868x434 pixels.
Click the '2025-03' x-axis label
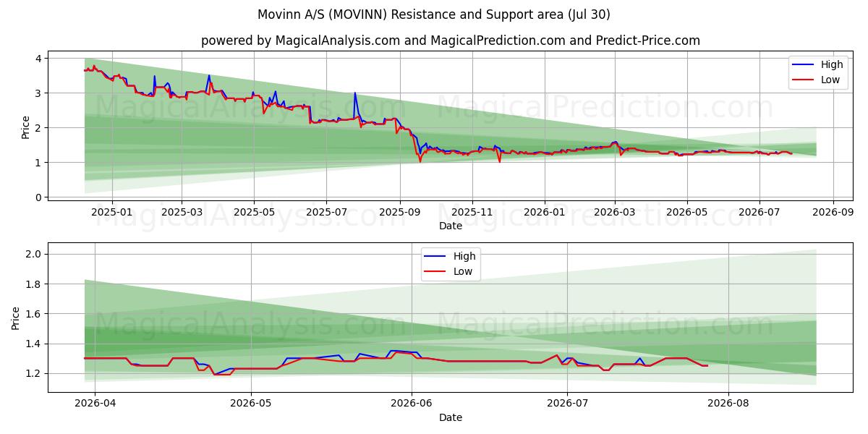coord(181,213)
